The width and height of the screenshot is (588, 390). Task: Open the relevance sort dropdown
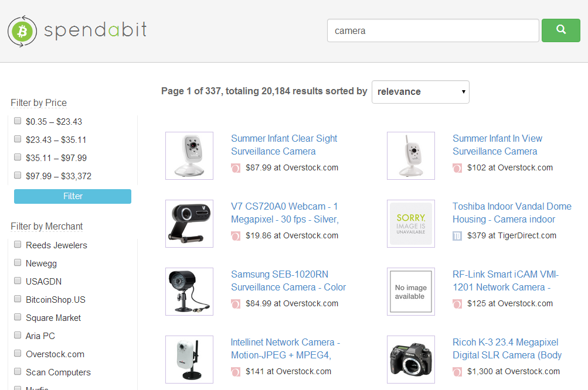click(420, 92)
